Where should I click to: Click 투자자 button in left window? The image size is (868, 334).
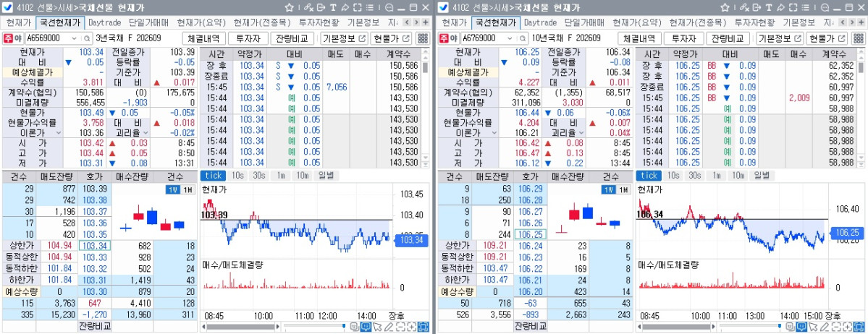coord(248,39)
